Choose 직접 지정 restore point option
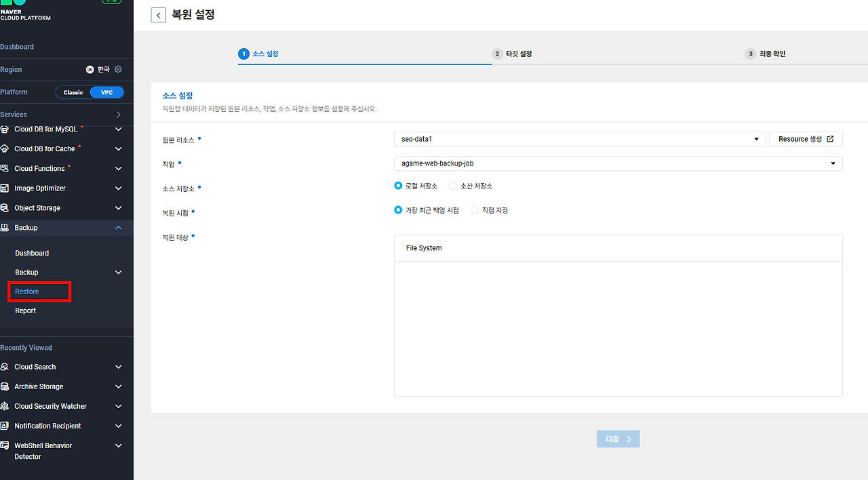 tap(474, 210)
